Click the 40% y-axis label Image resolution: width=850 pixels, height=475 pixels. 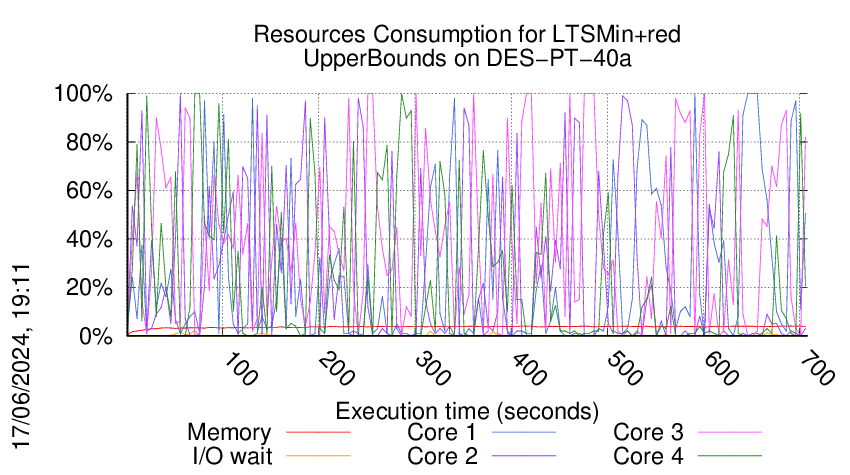point(89,239)
